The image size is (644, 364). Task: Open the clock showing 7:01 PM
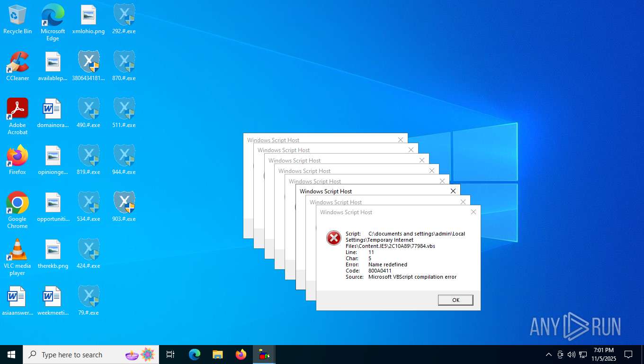[x=603, y=355]
